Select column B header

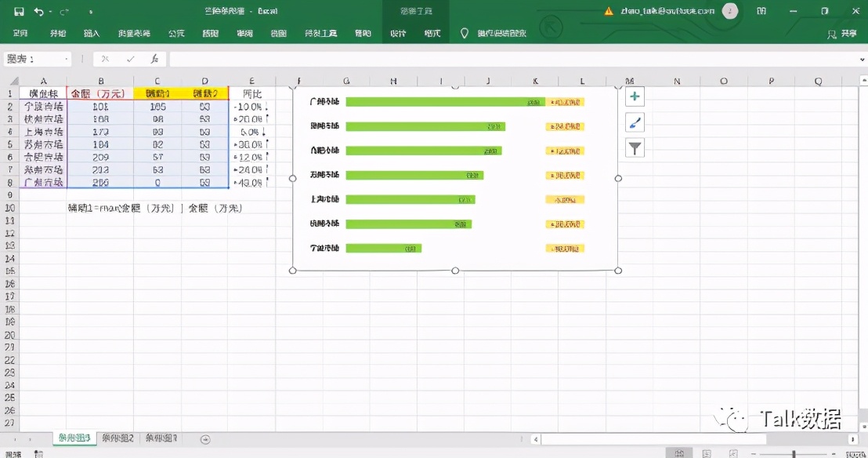coord(100,81)
